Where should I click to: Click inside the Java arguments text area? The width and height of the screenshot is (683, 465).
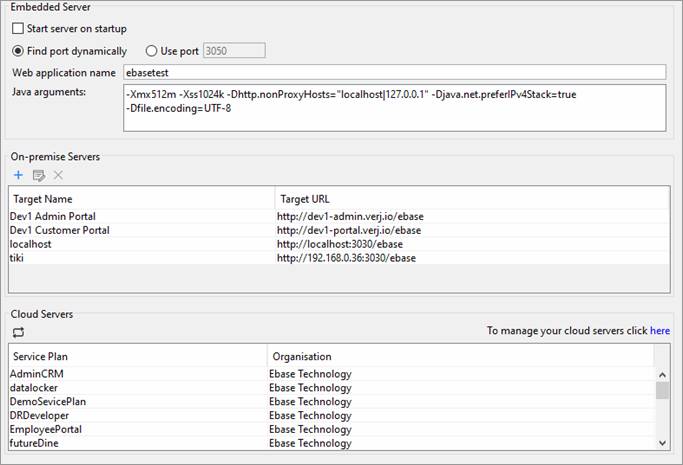point(395,108)
